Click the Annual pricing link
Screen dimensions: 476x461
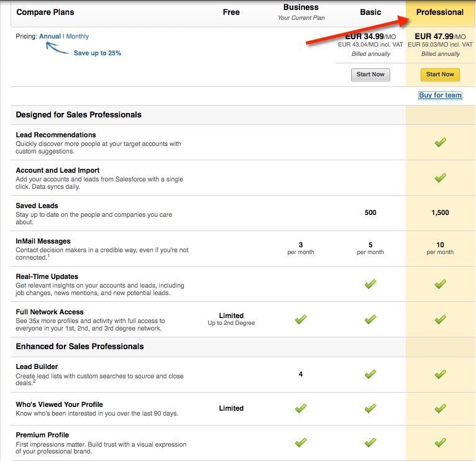(50, 36)
